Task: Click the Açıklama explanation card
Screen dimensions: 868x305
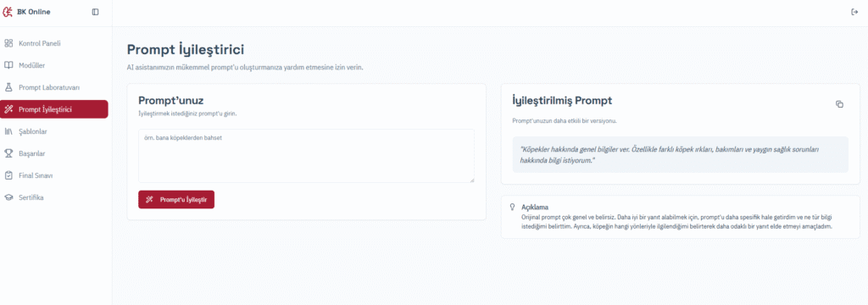Action: [x=681, y=217]
